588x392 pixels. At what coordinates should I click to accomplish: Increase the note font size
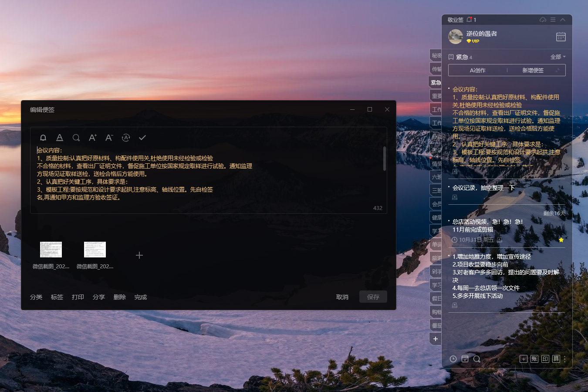tap(93, 138)
